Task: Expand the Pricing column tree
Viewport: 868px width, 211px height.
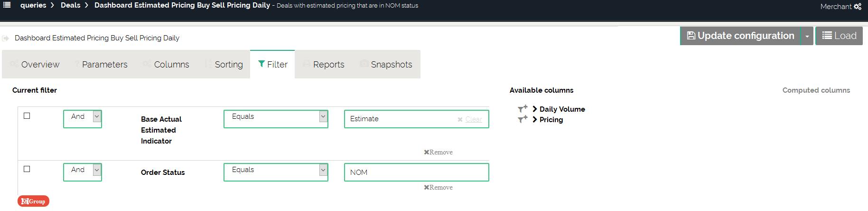Action: (535, 119)
